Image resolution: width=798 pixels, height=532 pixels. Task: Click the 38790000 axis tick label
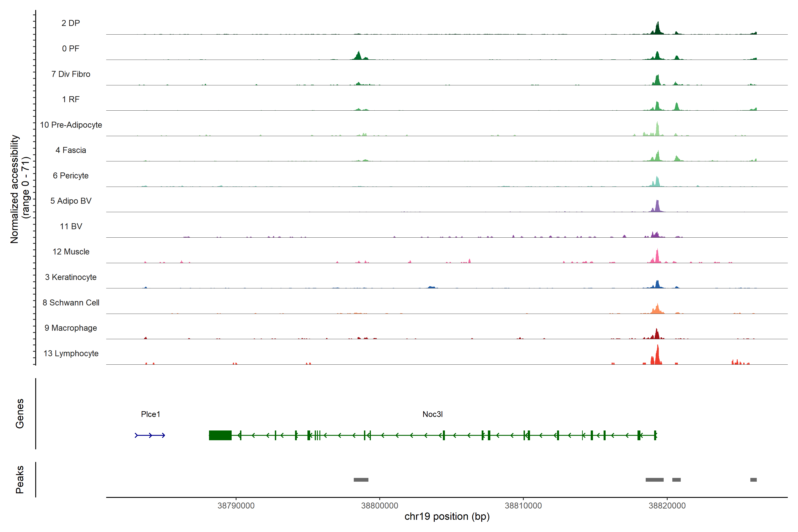coord(236,506)
